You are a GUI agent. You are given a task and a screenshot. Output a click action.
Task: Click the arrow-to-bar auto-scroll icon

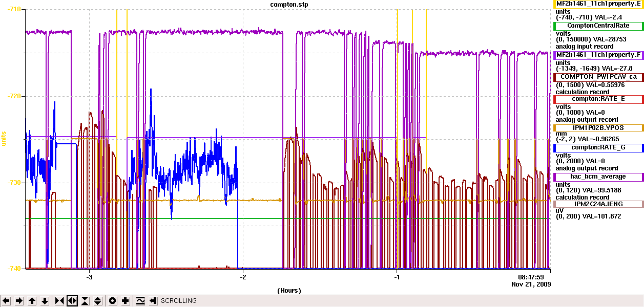pos(153,301)
